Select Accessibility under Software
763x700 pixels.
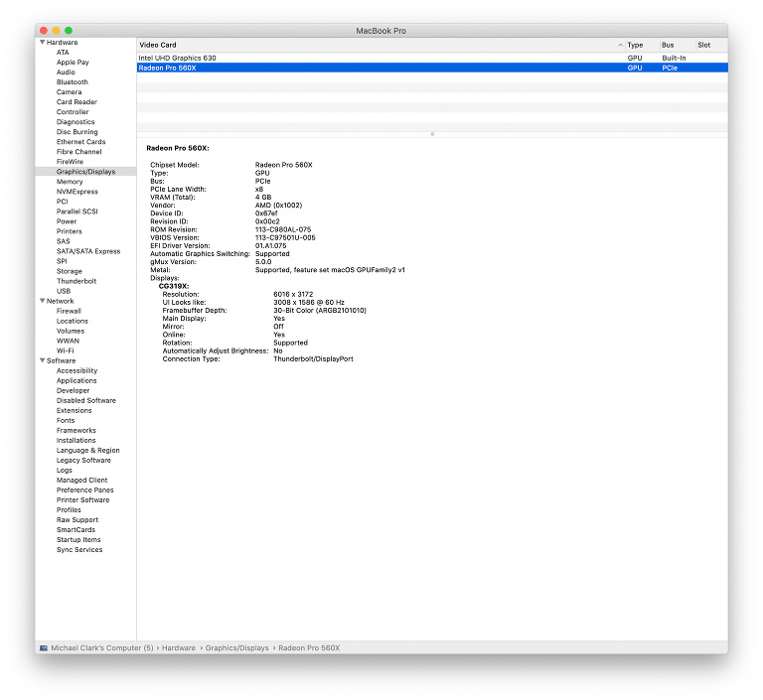coord(76,370)
